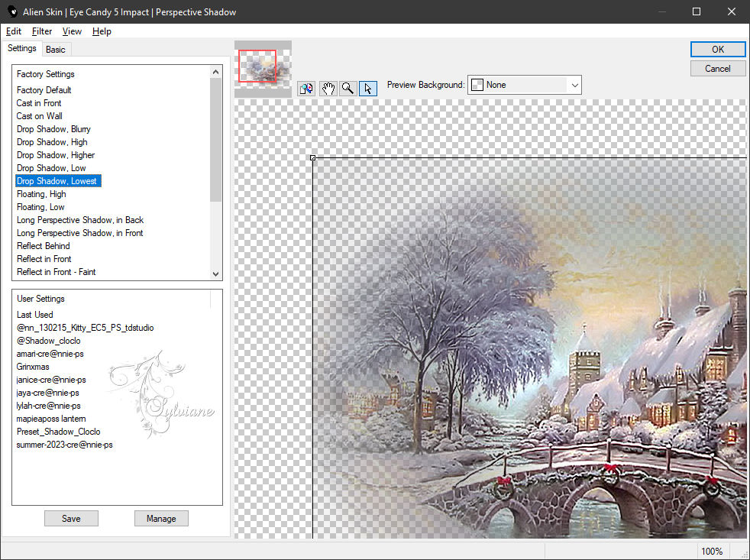Click the Alien Skin app icon in title bar
750x560 pixels.
[12, 11]
